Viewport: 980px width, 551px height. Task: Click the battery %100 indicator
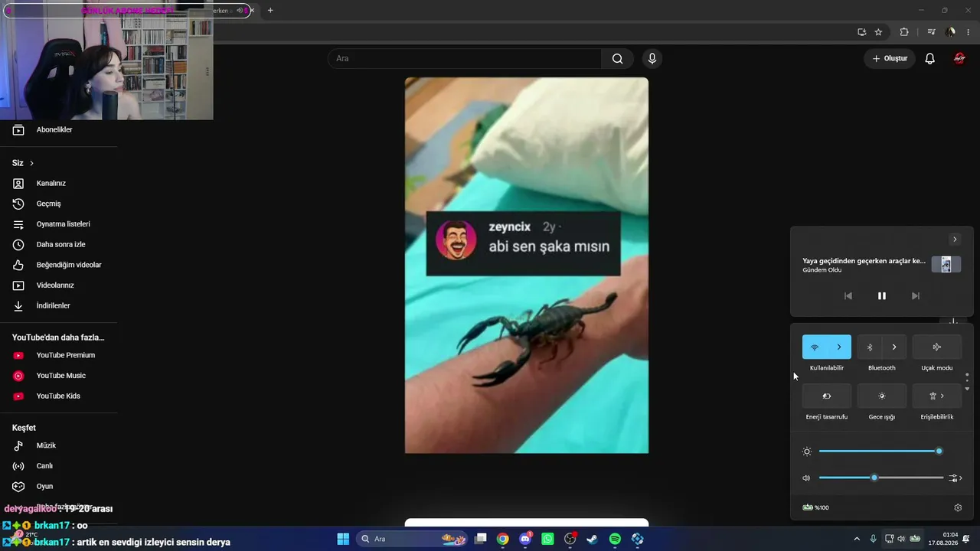point(815,507)
